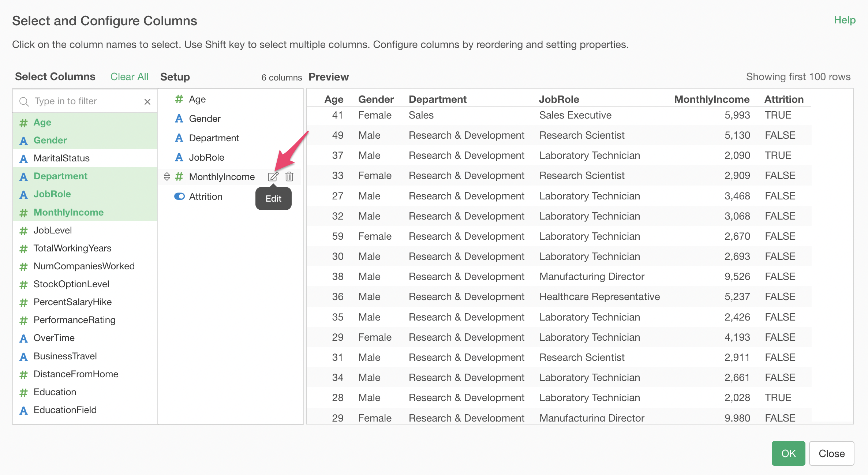The width and height of the screenshot is (868, 475).
Task: Clear the filter with the X icon
Action: tap(147, 102)
